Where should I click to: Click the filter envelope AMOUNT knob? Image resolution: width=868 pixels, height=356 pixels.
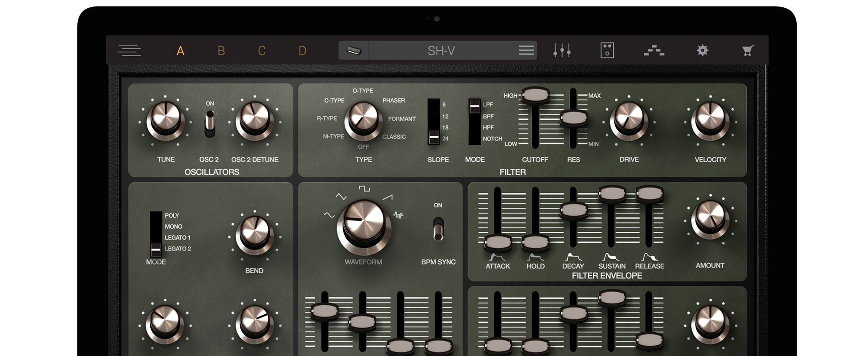[710, 219]
